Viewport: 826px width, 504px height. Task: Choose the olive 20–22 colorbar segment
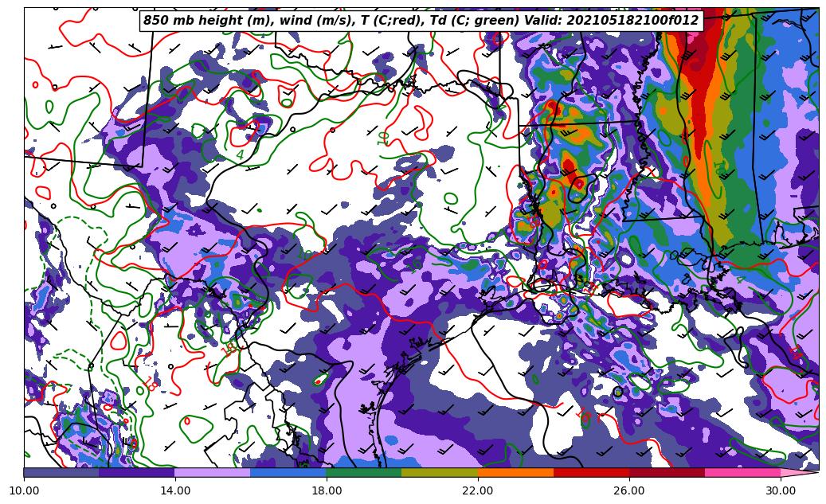coord(440,472)
